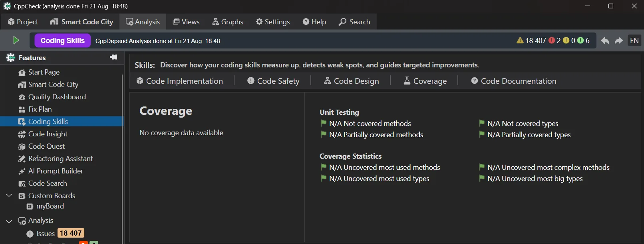Open the Smart Code City tab
The width and height of the screenshot is (644, 244).
pos(81,22)
